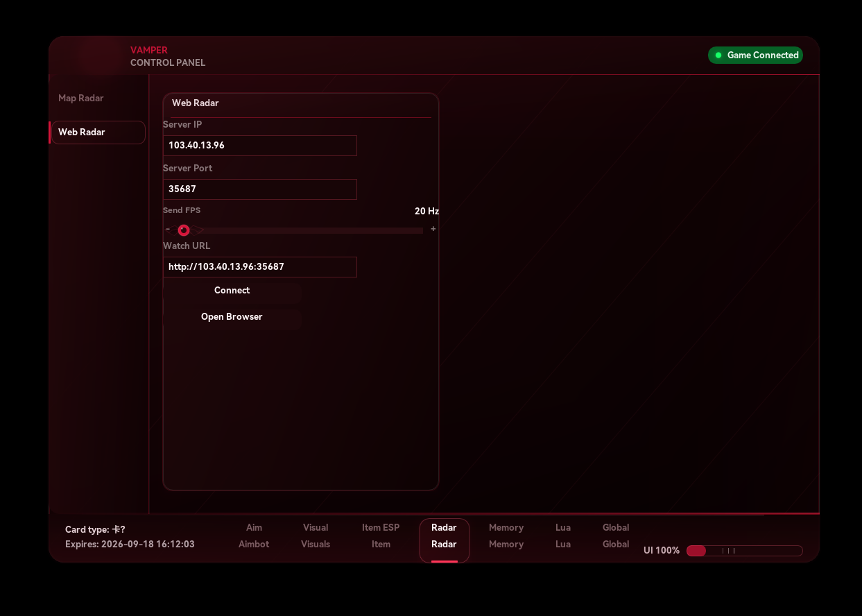Click the UI 100% scale slider
Screen dimensions: 862x616
(x=744, y=551)
